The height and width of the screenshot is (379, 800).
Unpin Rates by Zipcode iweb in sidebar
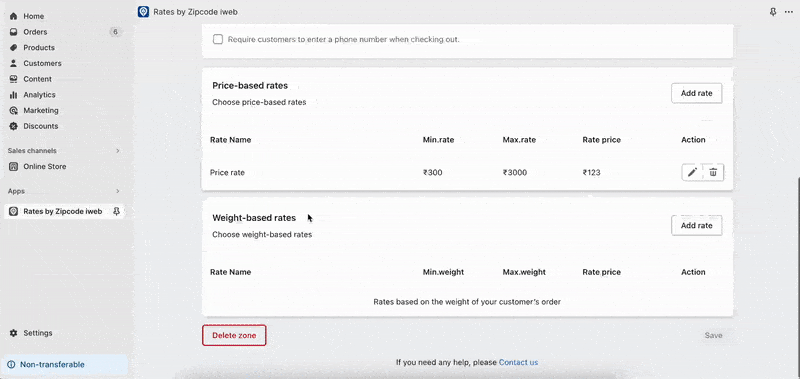click(x=116, y=211)
